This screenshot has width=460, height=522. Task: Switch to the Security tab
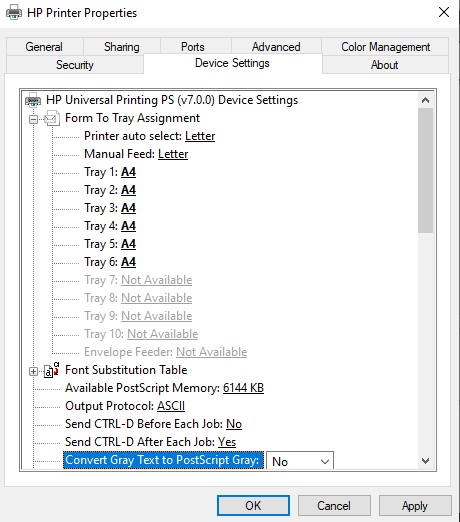pyautogui.click(x=75, y=65)
